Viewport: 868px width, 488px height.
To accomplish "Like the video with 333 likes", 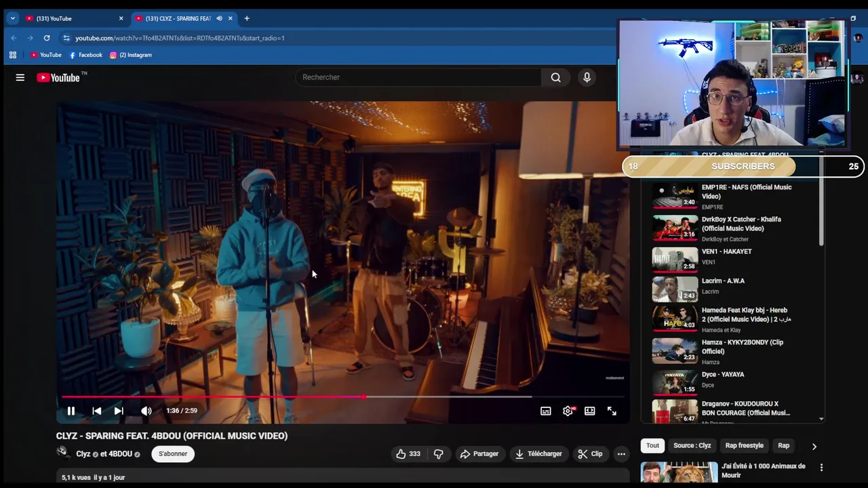I will click(408, 454).
